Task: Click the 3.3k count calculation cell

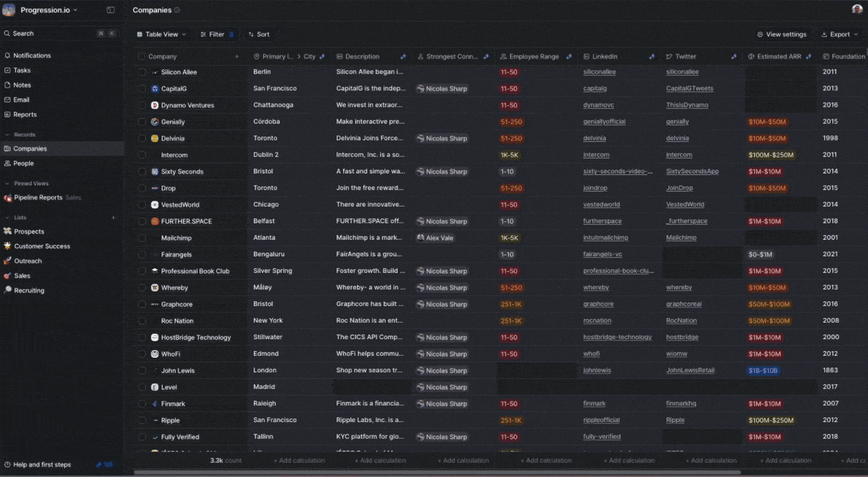Action: (x=226, y=460)
